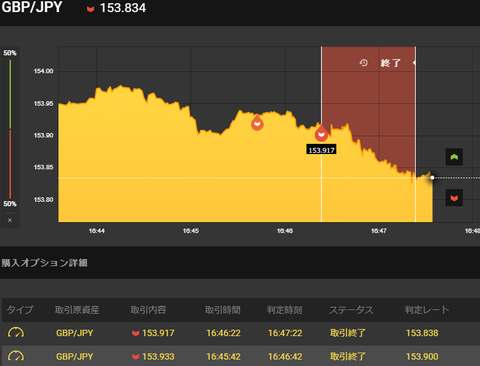
Task: Click the 16:47 time axis label
Action: coord(379,231)
